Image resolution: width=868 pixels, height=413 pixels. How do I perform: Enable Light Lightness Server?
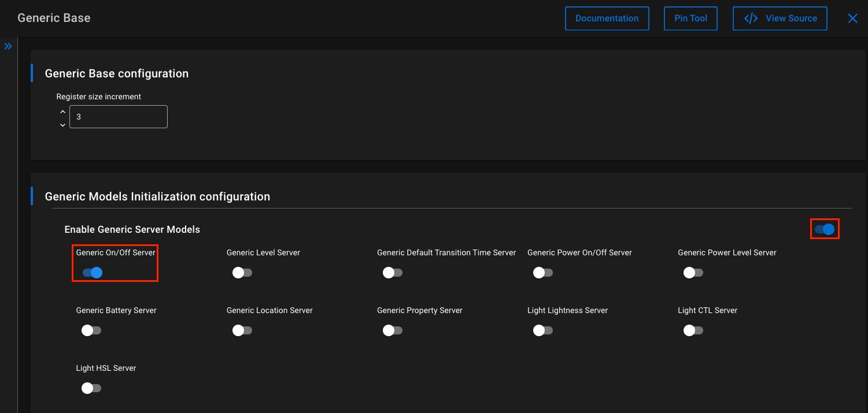point(542,330)
